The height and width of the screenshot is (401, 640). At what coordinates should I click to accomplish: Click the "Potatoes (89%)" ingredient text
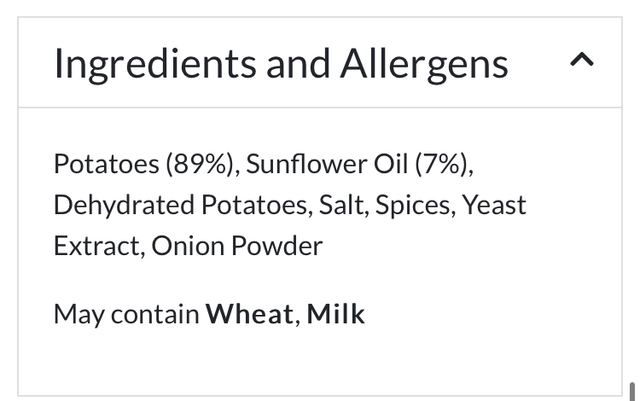pos(145,164)
